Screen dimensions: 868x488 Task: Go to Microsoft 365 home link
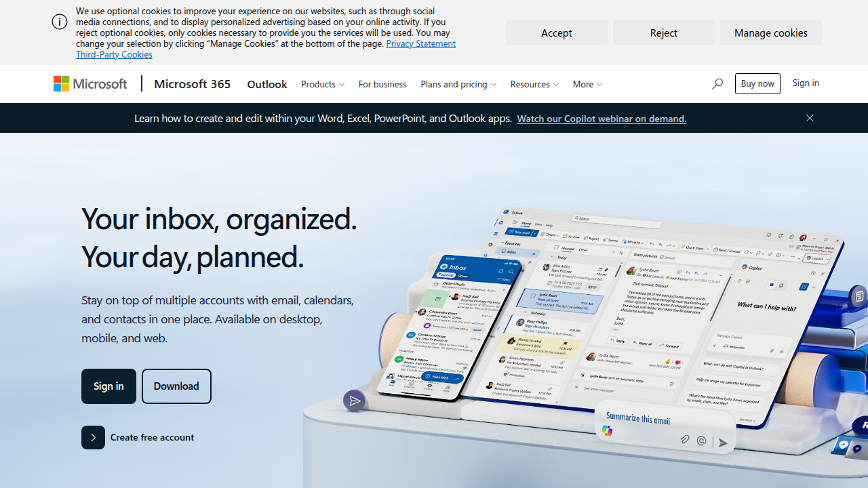[192, 83]
